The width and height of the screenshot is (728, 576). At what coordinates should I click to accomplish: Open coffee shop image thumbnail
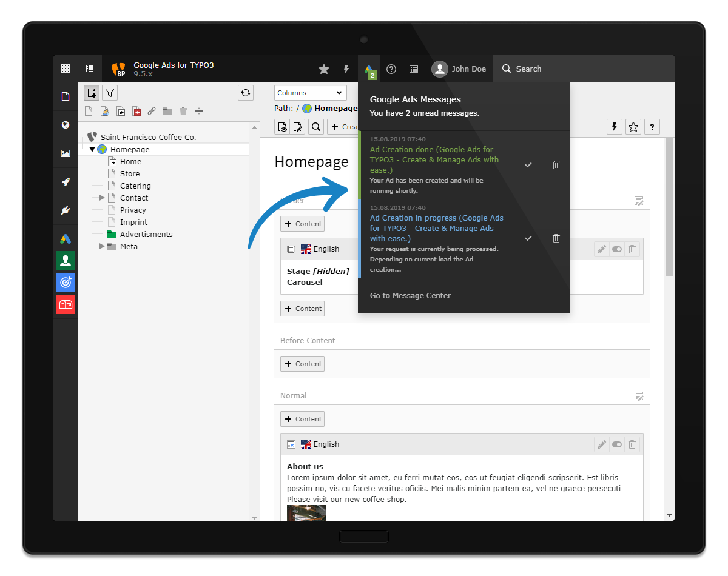point(306,513)
